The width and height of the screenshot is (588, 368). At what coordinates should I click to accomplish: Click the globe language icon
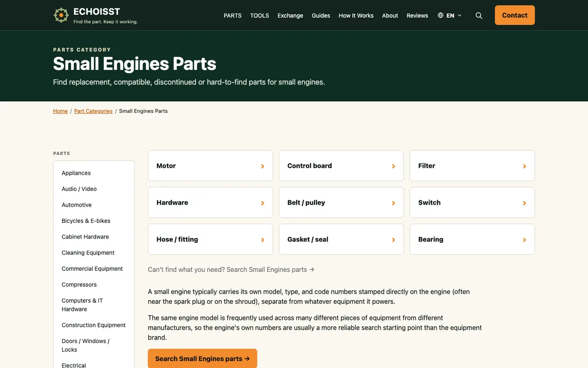pyautogui.click(x=441, y=15)
